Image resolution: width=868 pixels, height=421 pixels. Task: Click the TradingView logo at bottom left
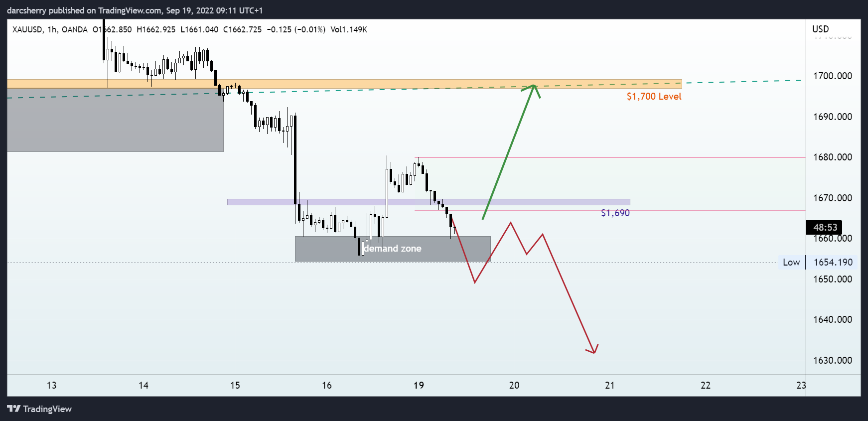[x=39, y=409]
